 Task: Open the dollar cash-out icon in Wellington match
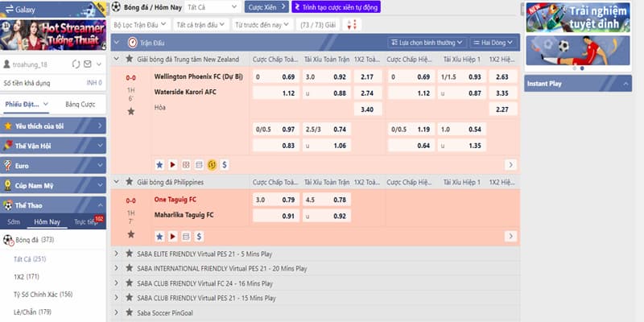tap(225, 165)
